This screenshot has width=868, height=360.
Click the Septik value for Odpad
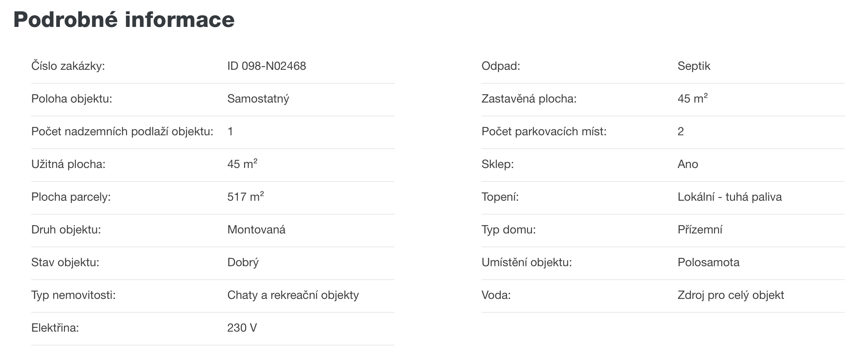pyautogui.click(x=694, y=66)
